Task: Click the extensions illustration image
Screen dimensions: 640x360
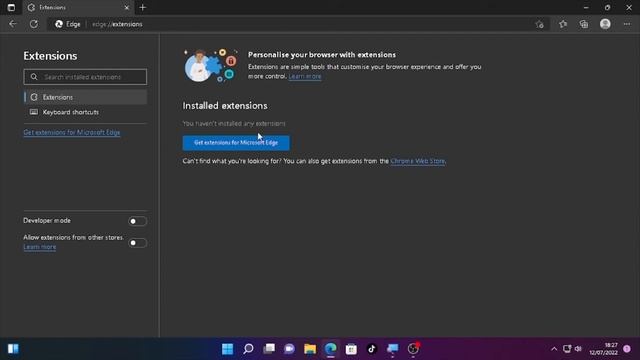Action: tap(211, 65)
